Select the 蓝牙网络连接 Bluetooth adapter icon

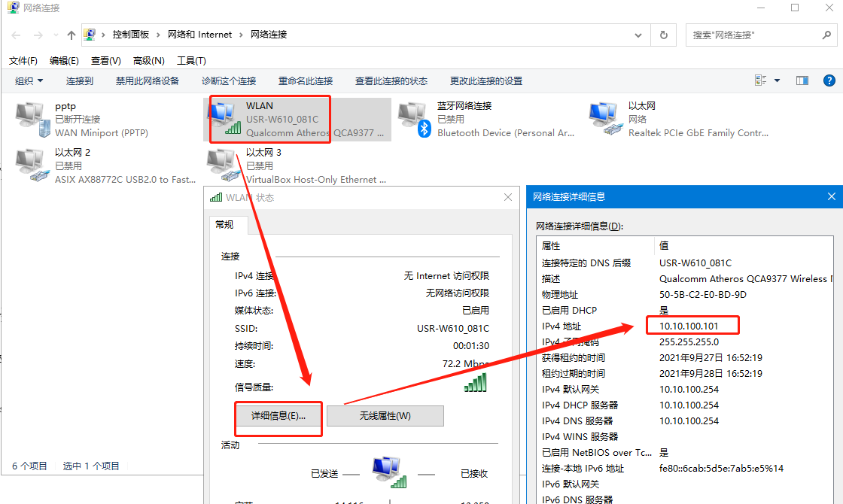(415, 120)
